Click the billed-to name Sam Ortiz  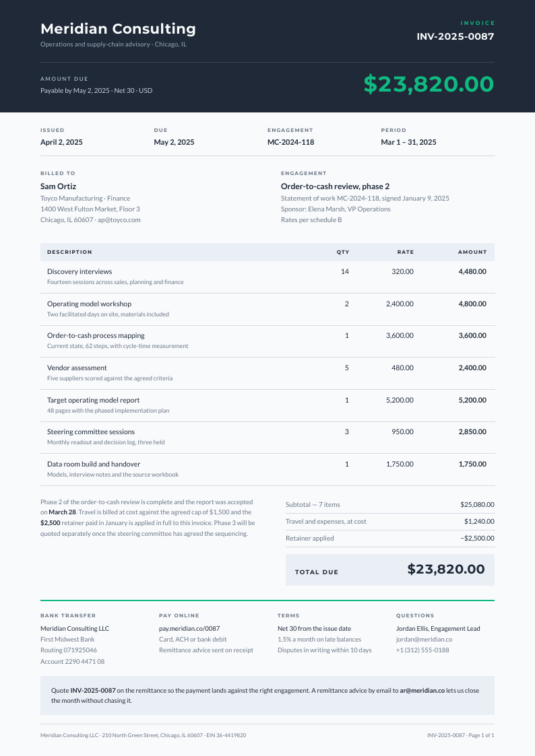tap(59, 186)
